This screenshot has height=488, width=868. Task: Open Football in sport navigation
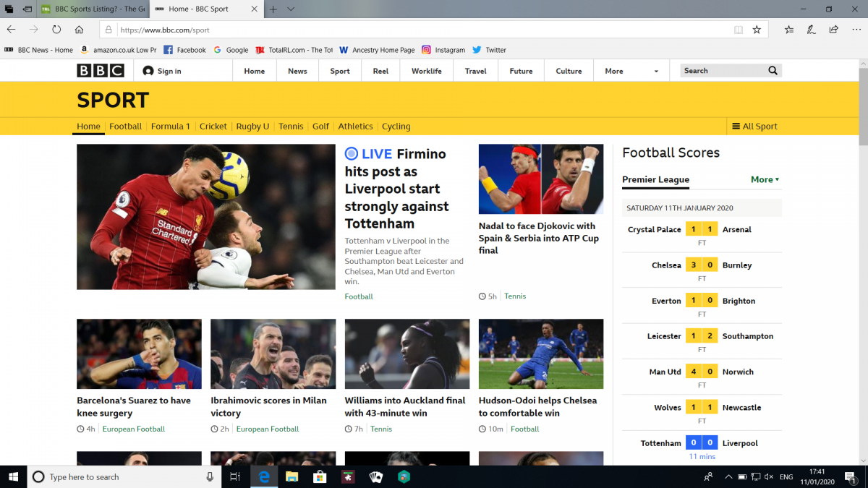[126, 126]
